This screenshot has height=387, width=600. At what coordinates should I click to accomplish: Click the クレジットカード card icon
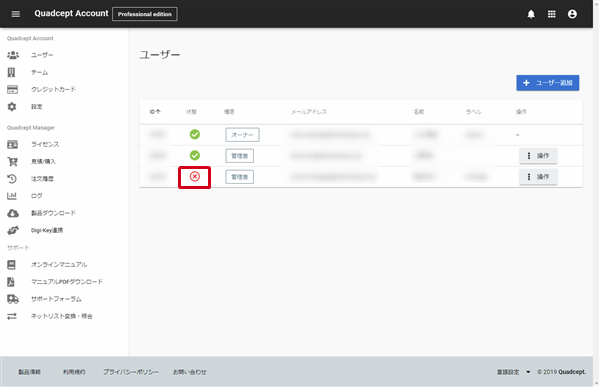coord(12,90)
